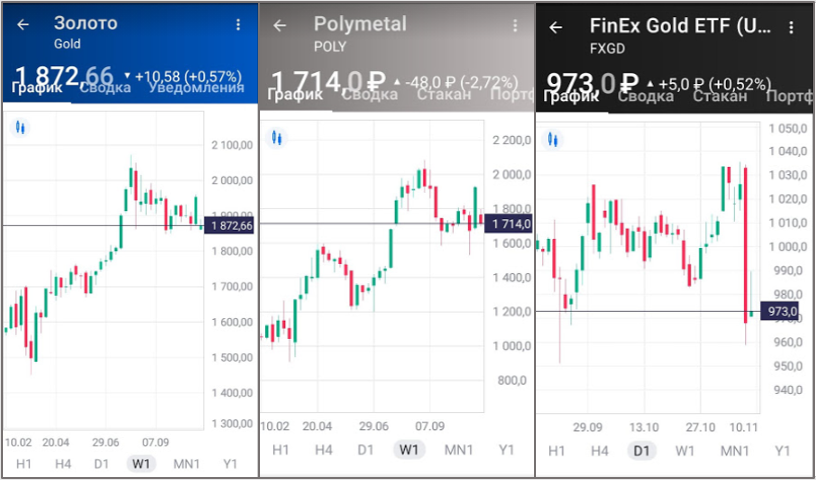Click the 29.06 date label on the Polymetal chart
This screenshot has height=480, width=816.
(x=375, y=426)
